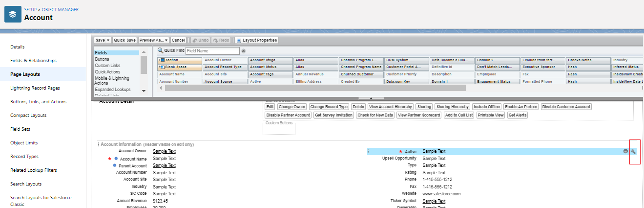This screenshot has height=208, width=644.
Task: Select the Blank Space palette item
Action: (x=180, y=67)
